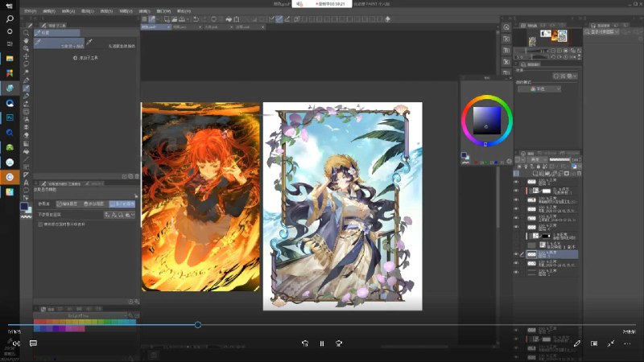The height and width of the screenshot is (362, 644).
Task: Select the Balloon tool below the Text tool
Action: (x=26, y=191)
